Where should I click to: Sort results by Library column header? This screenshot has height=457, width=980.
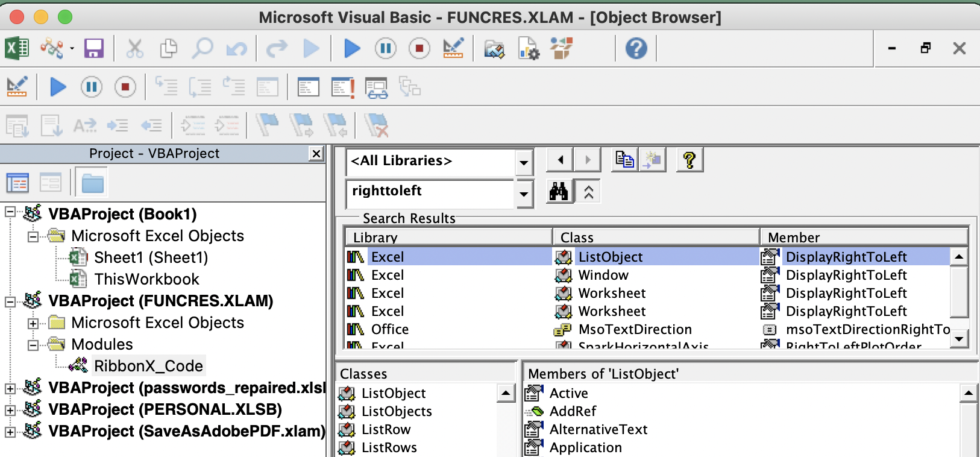449,238
